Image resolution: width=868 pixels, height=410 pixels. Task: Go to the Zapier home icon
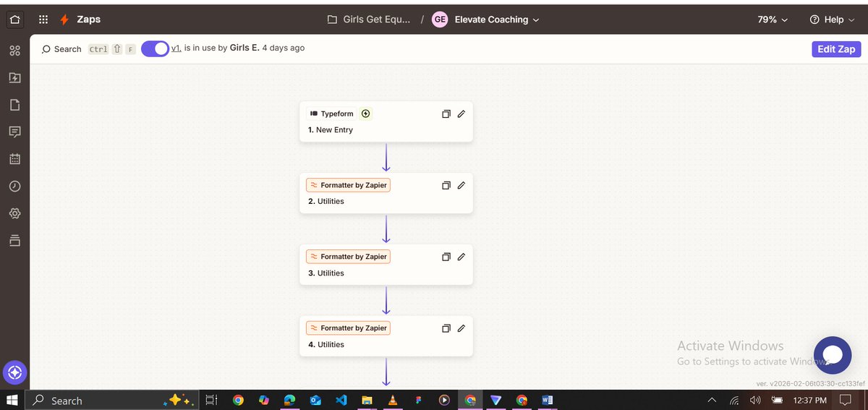15,20
